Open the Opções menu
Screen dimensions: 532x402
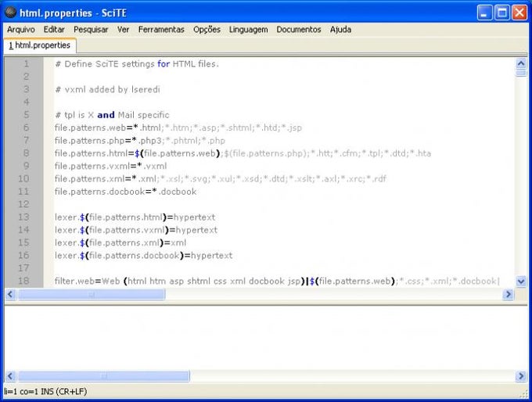pos(207,30)
